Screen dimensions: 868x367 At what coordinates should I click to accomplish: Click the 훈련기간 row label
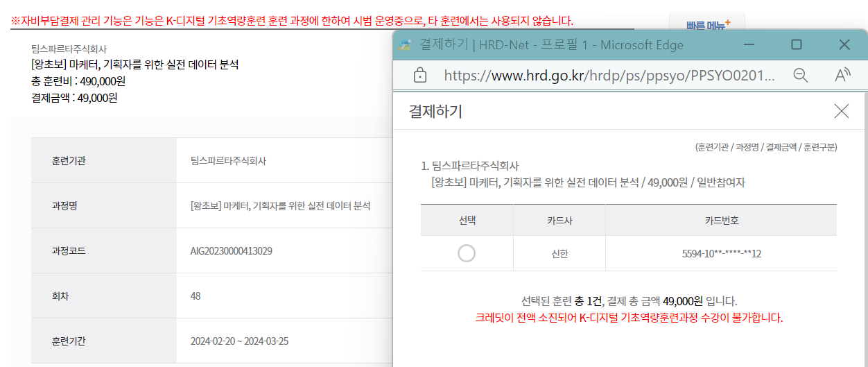69,341
